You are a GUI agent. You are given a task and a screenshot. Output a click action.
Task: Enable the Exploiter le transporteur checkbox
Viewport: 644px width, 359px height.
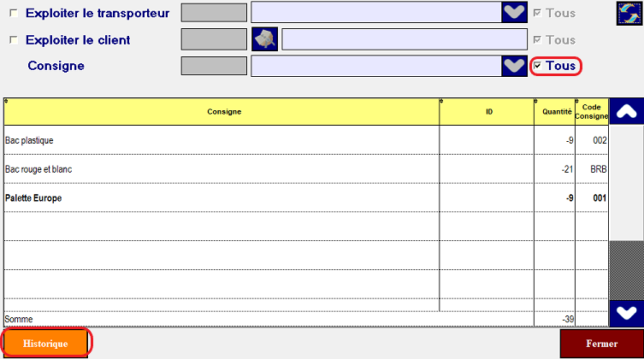tap(13, 14)
